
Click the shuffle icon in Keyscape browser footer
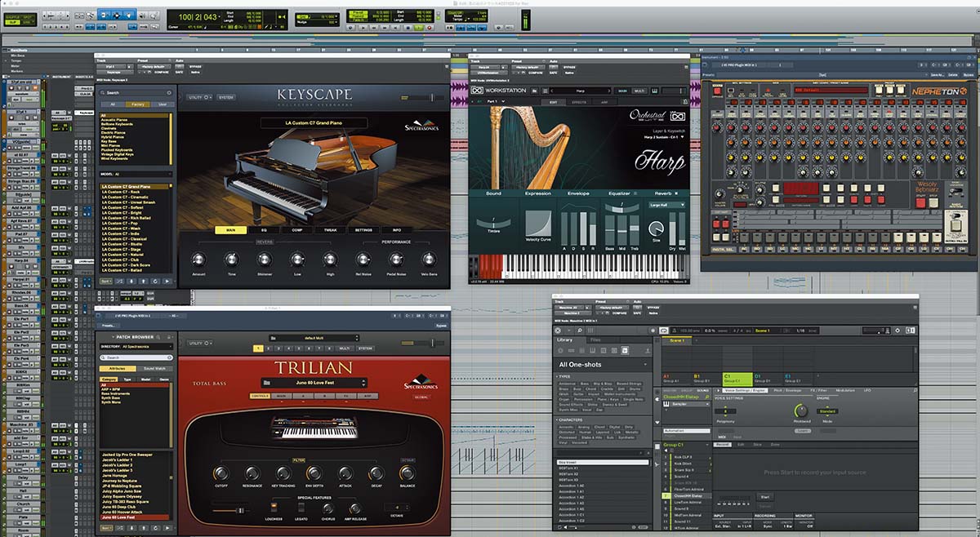pyautogui.click(x=120, y=282)
